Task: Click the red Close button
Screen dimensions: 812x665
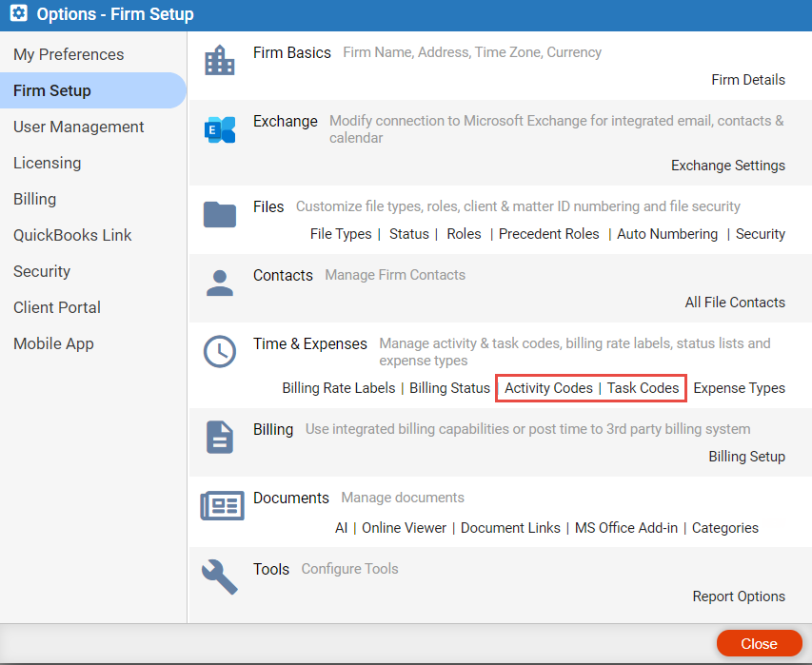Action: [759, 643]
